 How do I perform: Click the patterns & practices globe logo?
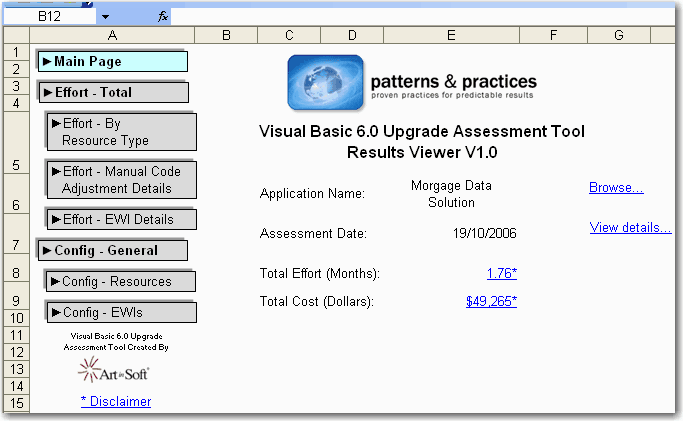pos(325,82)
